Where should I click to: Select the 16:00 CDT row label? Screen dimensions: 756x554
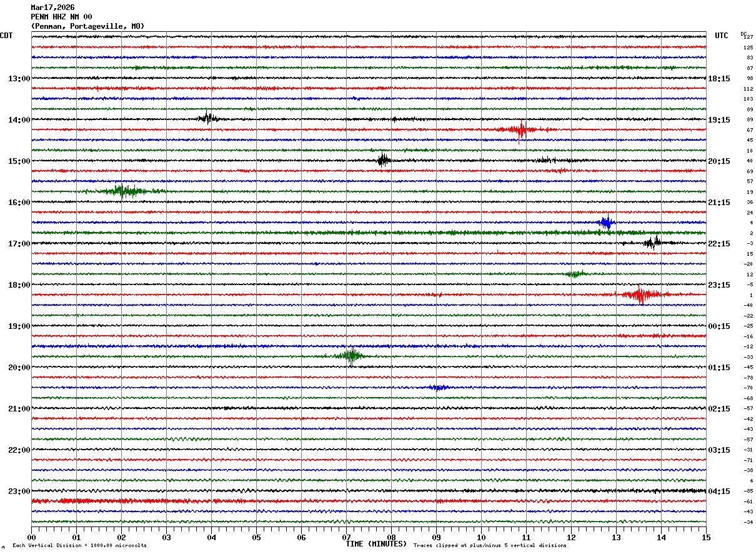[19, 203]
